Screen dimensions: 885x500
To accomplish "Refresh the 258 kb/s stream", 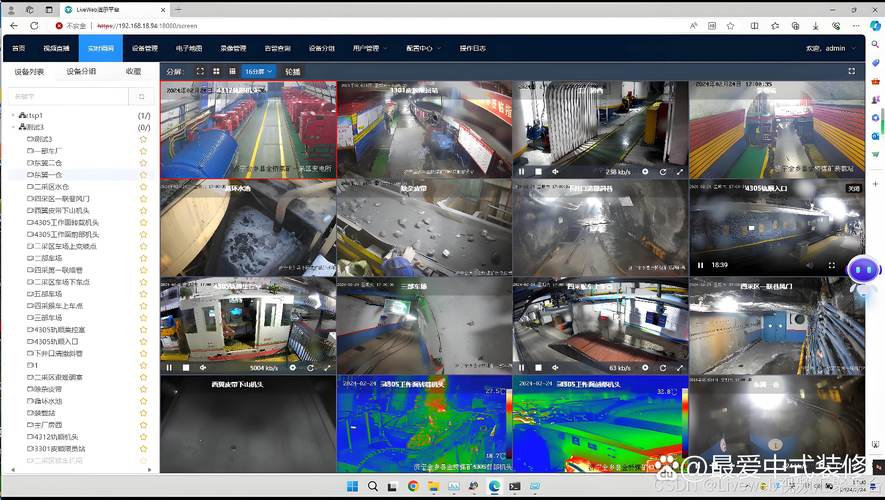I will pyautogui.click(x=663, y=172).
